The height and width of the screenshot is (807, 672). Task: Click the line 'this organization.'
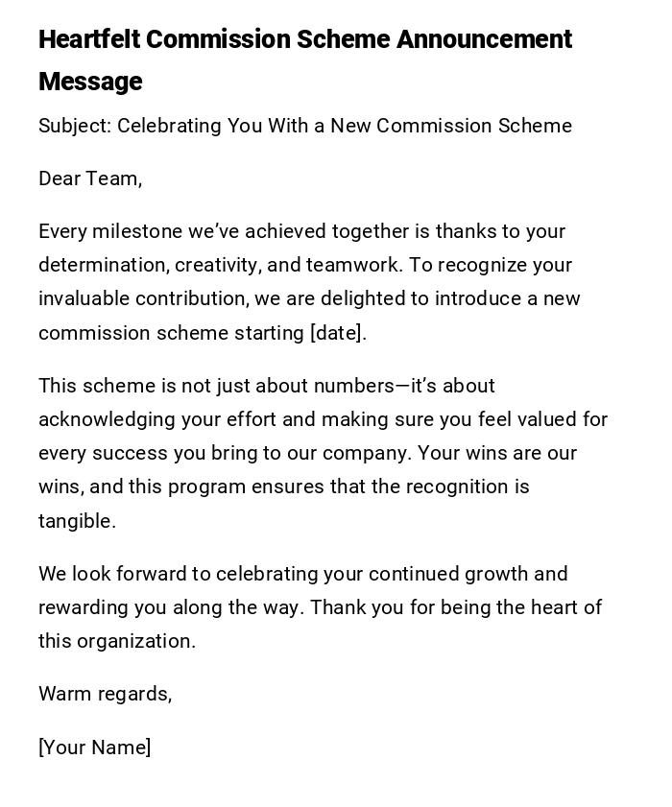[116, 642]
